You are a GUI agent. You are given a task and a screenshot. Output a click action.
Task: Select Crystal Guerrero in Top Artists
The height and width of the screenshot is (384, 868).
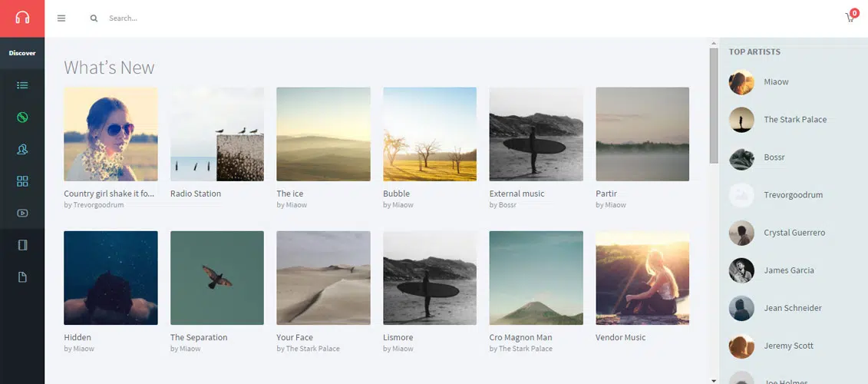pyautogui.click(x=794, y=233)
